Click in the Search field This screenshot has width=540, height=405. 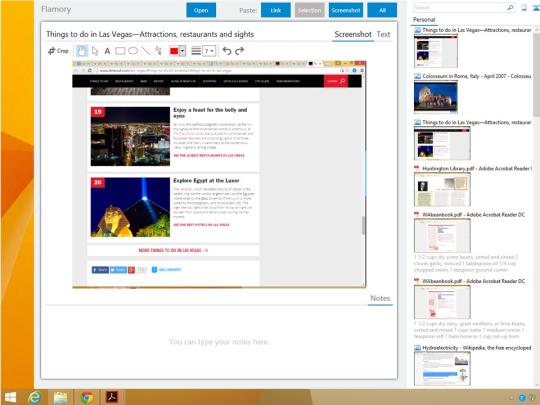(x=460, y=8)
